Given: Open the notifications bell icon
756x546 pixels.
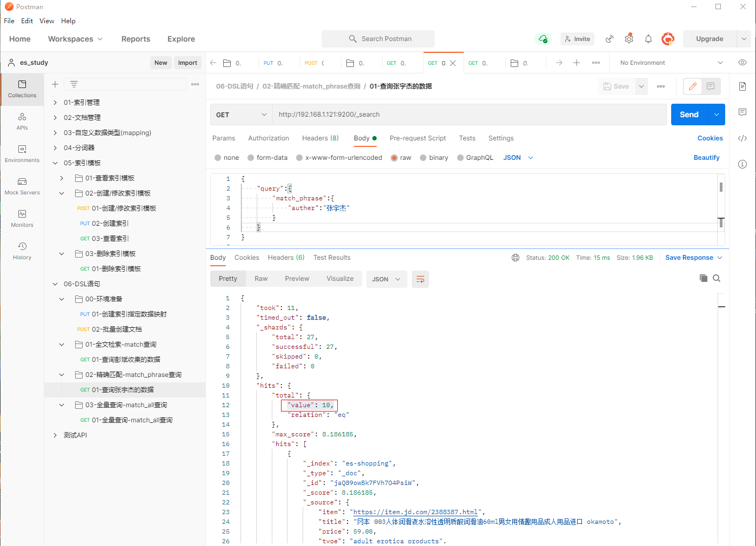Looking at the screenshot, I should coord(648,39).
